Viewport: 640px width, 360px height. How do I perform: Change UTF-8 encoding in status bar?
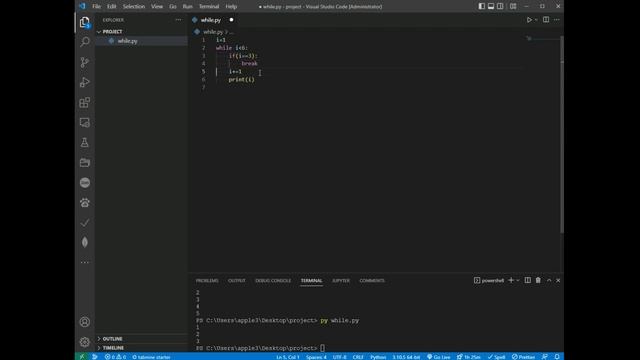pyautogui.click(x=339, y=357)
